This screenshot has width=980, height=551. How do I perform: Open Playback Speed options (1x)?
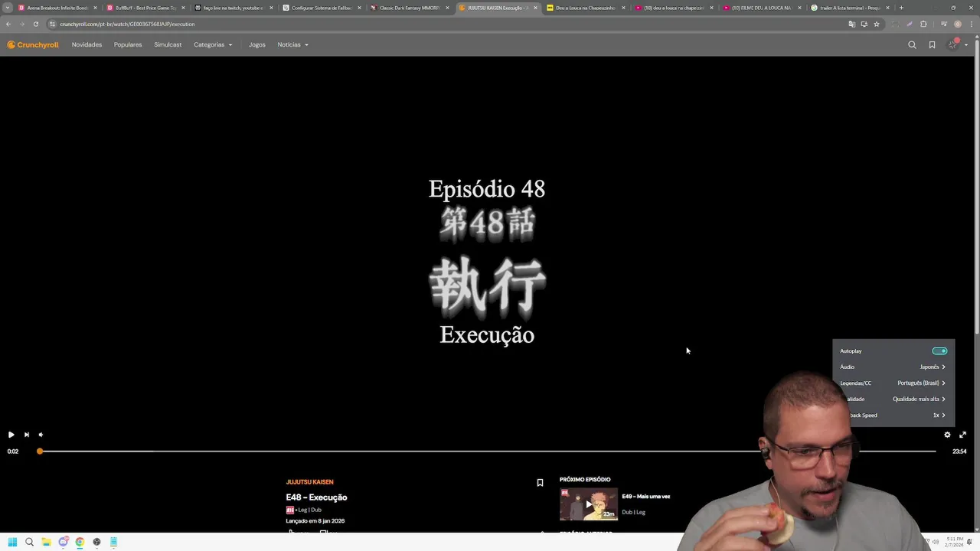pyautogui.click(x=893, y=416)
